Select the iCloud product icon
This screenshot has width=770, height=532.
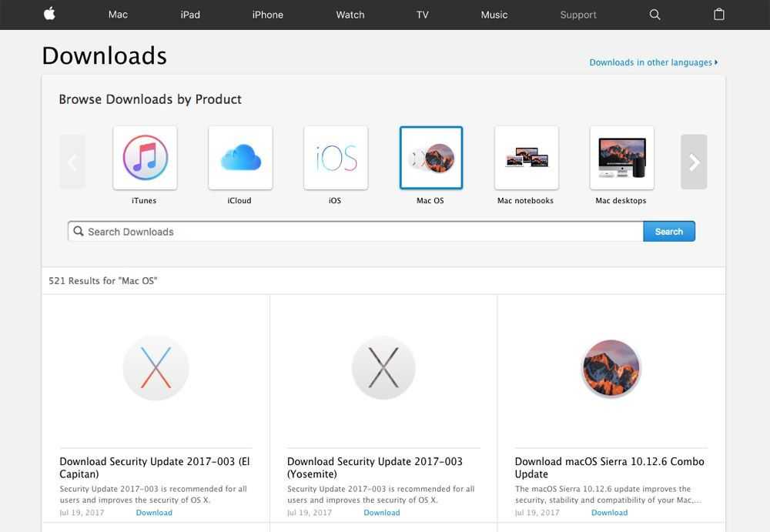(x=240, y=158)
